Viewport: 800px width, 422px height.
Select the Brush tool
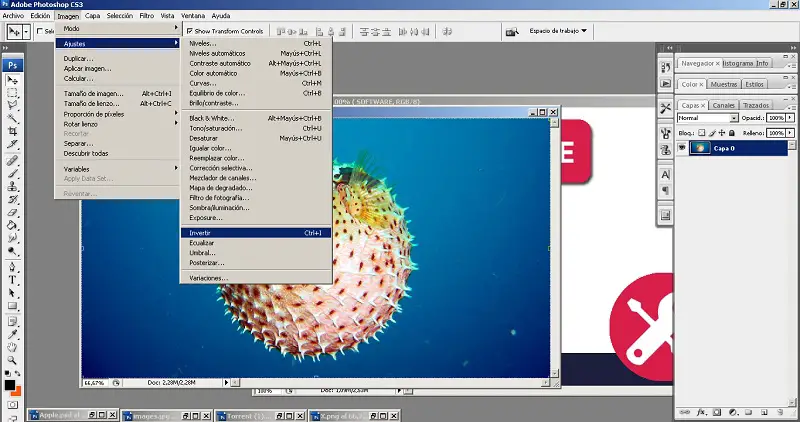(12, 173)
